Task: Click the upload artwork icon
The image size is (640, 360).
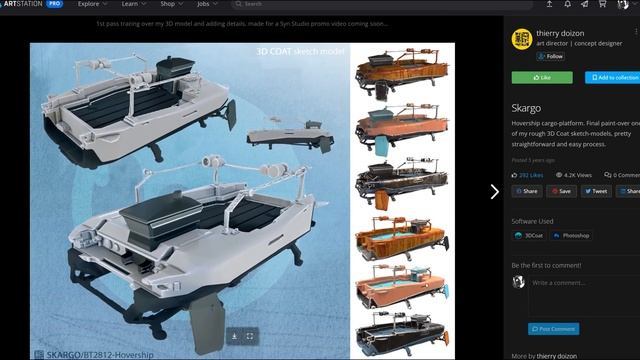Action: point(549,4)
